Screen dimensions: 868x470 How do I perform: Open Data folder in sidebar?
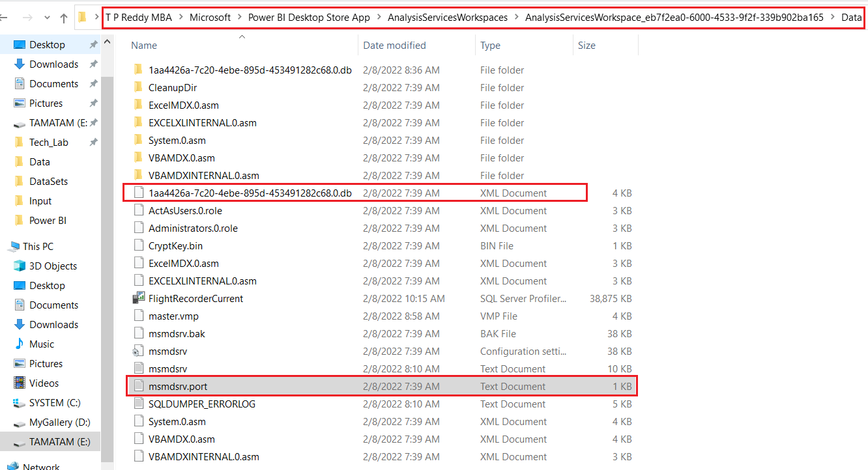pos(39,162)
